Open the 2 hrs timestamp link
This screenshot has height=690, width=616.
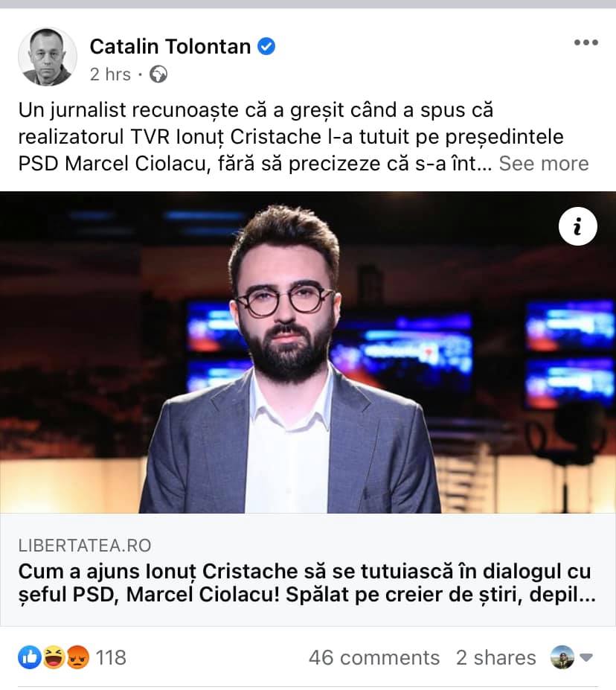(x=110, y=74)
